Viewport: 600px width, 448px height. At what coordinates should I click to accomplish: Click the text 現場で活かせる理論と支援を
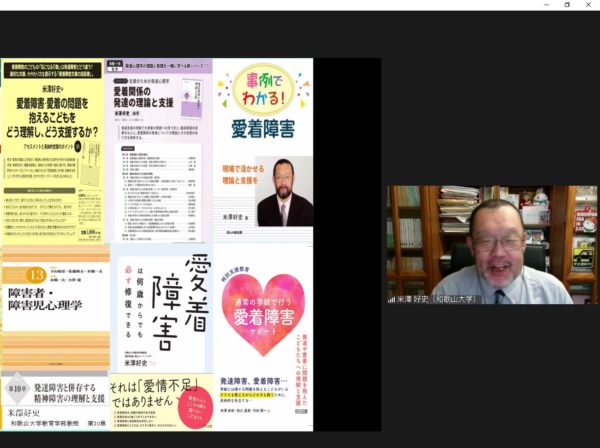(x=243, y=174)
